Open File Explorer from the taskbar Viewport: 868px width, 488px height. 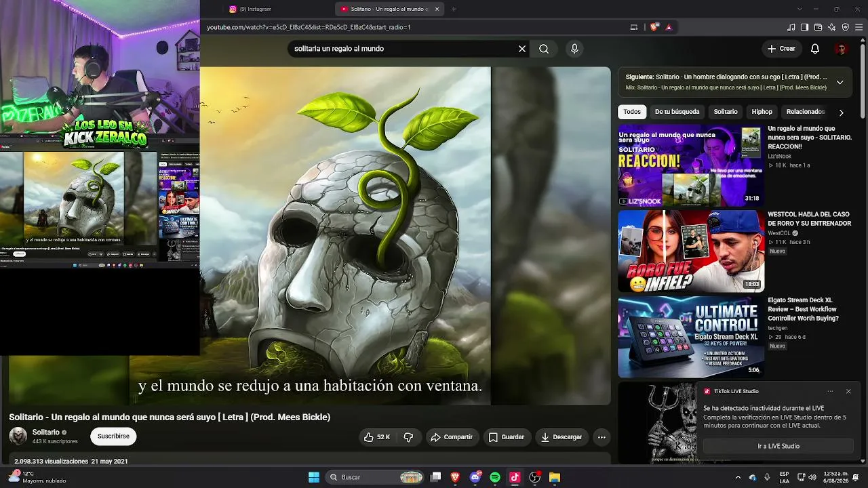tap(554, 477)
